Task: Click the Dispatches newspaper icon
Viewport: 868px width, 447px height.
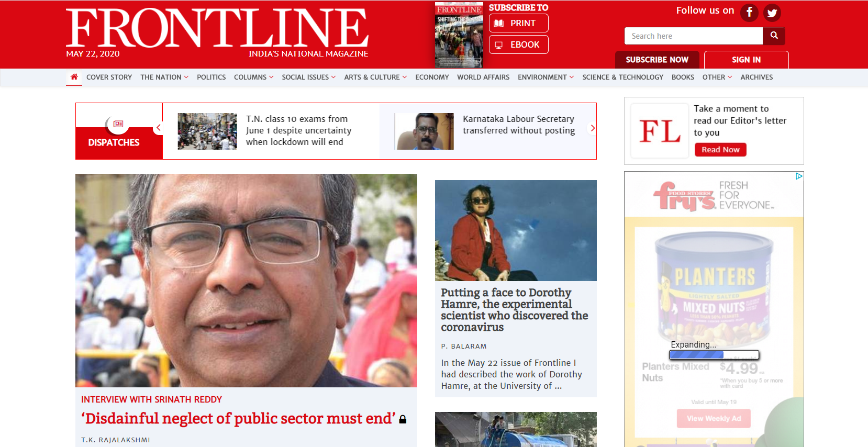Action: point(118,124)
